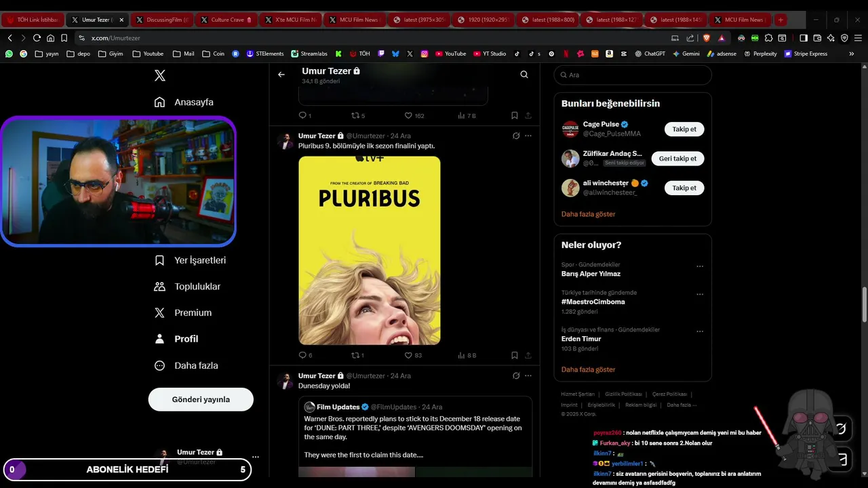
Task: Open the browser extensions puzzle icon
Action: coord(768,38)
